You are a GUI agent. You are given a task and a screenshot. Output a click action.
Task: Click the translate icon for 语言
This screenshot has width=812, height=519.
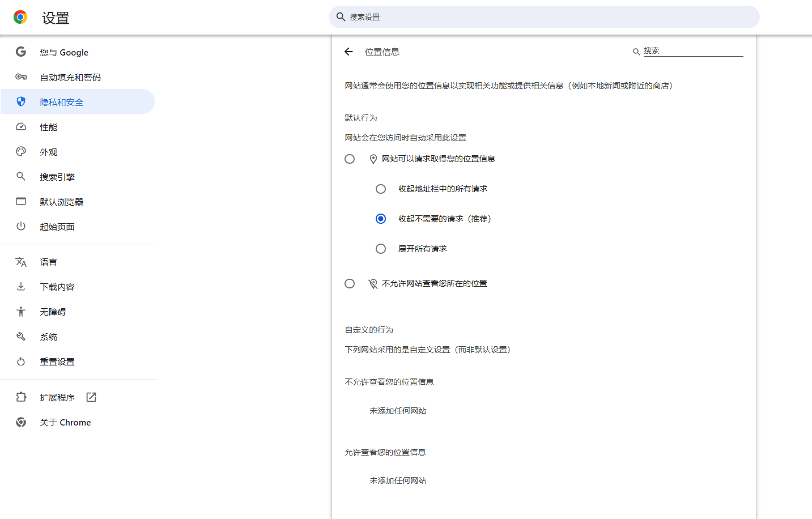(x=21, y=262)
